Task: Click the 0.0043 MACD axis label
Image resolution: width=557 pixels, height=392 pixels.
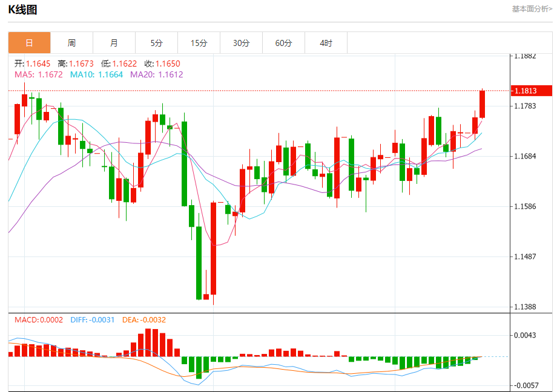Action: 525,335
